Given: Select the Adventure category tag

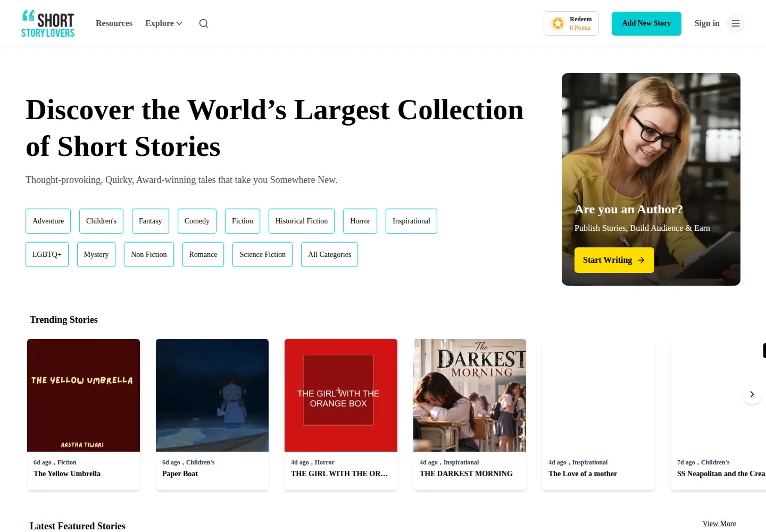Looking at the screenshot, I should pyautogui.click(x=48, y=221).
